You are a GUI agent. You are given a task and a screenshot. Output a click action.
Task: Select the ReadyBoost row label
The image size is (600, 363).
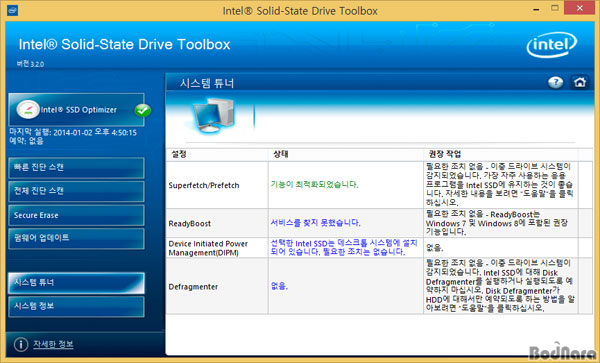pos(190,224)
